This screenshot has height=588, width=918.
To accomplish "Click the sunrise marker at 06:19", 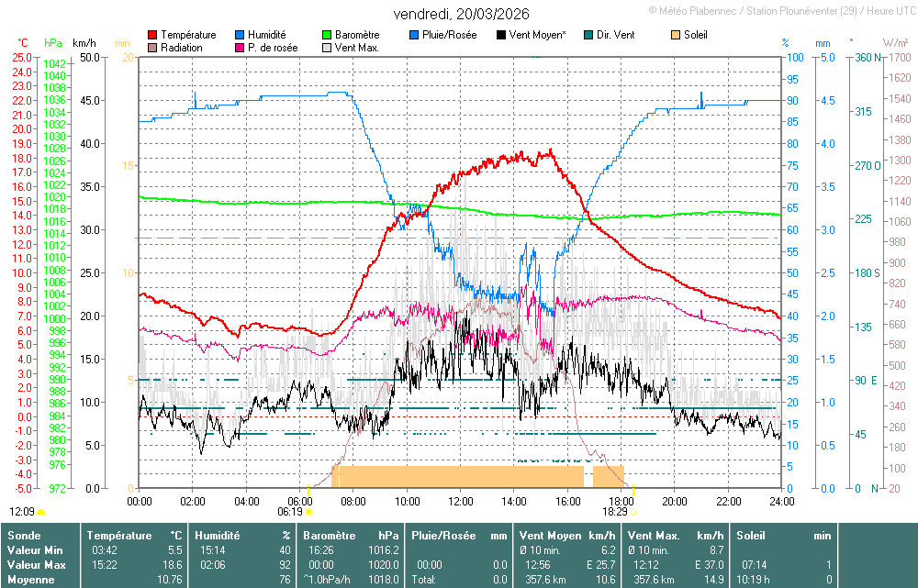I will point(309,511).
